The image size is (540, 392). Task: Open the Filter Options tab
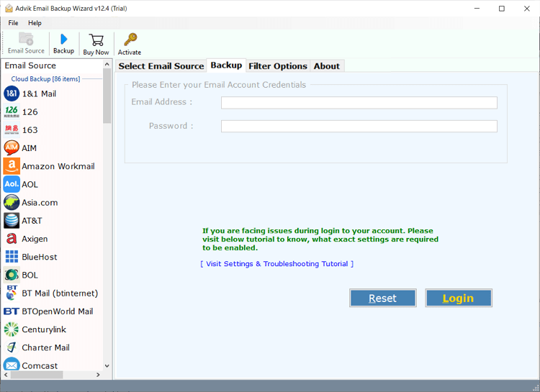pos(278,66)
